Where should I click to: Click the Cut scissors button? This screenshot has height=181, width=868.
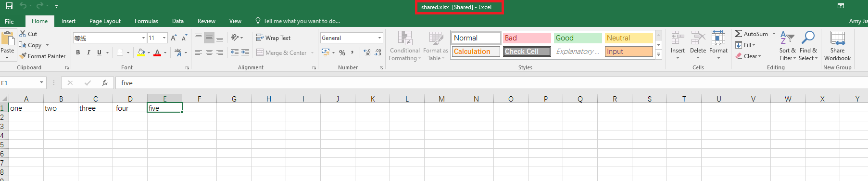point(28,34)
